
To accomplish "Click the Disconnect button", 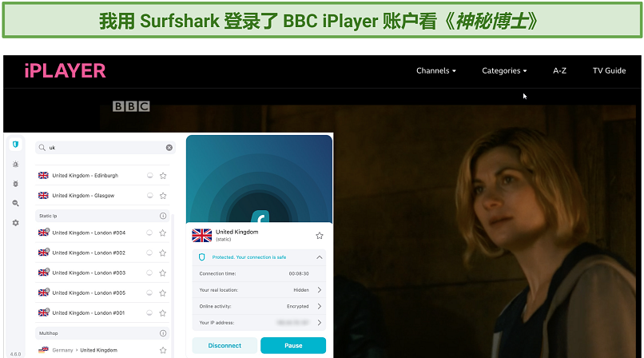I will 225,346.
